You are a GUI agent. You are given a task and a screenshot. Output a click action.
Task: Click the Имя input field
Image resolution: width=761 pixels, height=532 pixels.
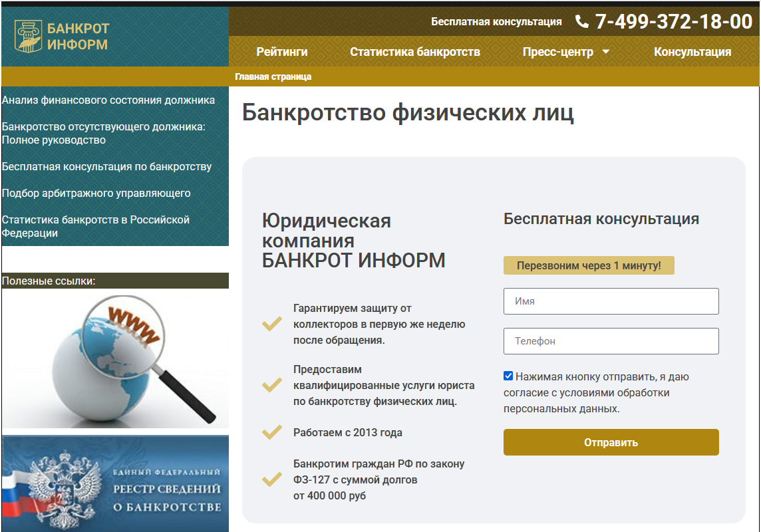point(611,301)
